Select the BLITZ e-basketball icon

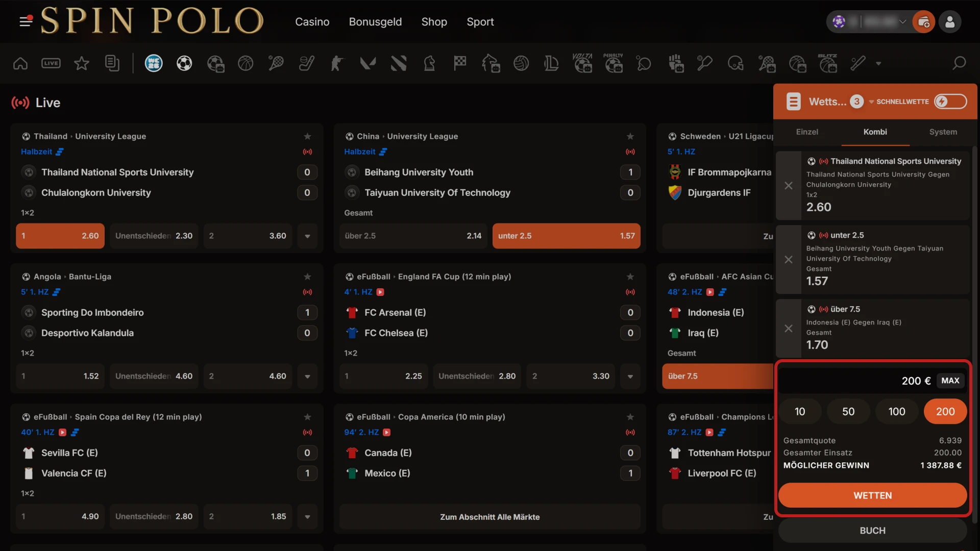[827, 63]
